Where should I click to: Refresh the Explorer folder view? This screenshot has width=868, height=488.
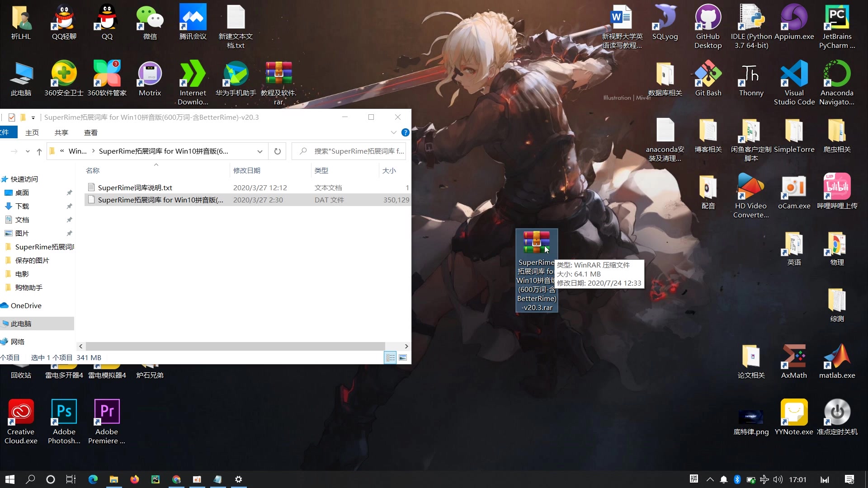pos(278,151)
